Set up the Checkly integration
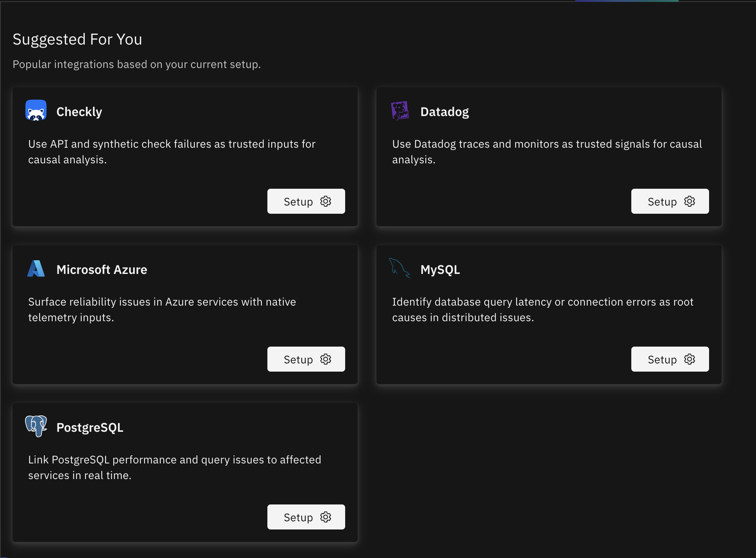The image size is (756, 558). 306,201
